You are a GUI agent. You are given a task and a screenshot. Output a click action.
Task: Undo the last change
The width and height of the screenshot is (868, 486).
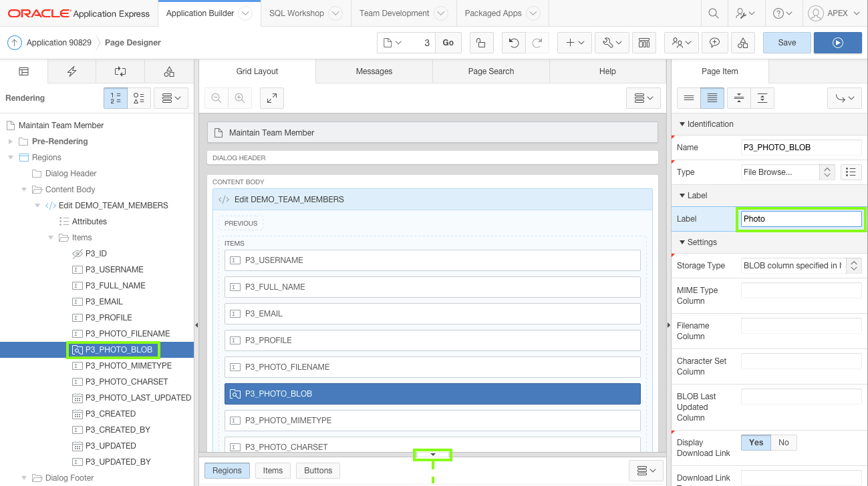(x=513, y=43)
